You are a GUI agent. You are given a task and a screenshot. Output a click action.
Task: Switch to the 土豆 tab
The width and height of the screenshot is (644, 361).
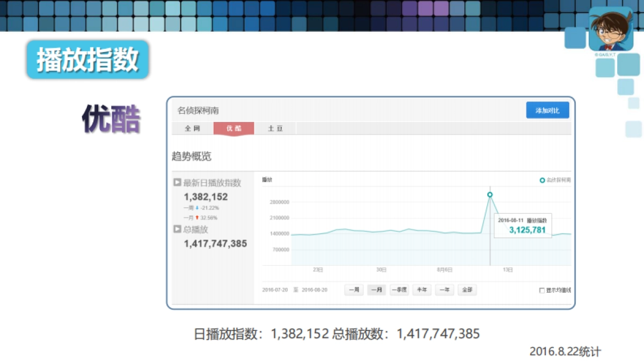coord(274,128)
